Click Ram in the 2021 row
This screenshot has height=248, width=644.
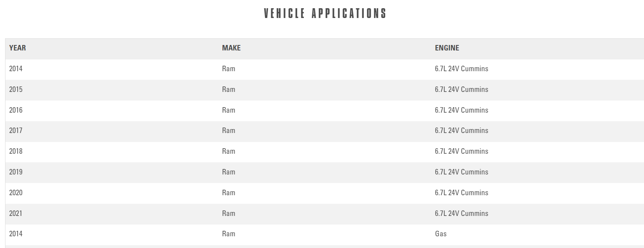coord(229,214)
